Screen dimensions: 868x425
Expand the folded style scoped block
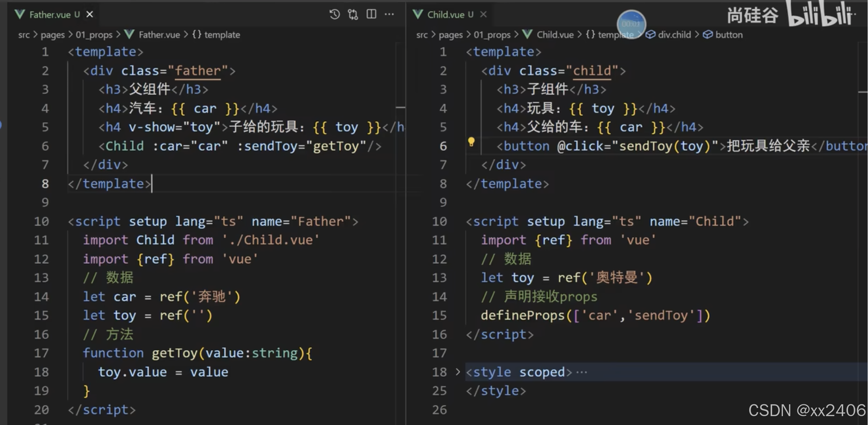click(x=458, y=372)
